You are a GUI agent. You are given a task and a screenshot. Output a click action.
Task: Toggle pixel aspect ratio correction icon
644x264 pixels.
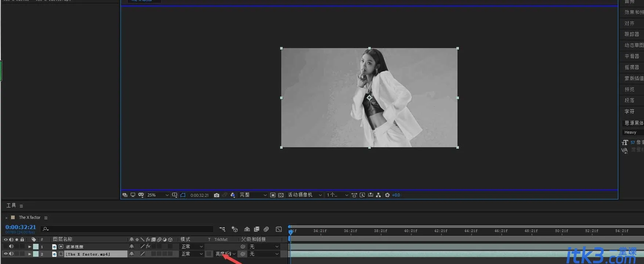tap(354, 195)
